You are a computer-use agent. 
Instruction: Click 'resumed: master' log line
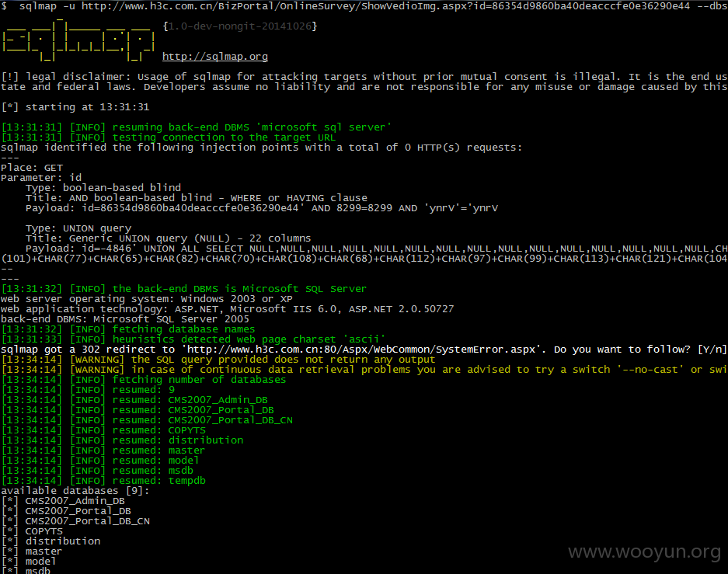click(103, 451)
